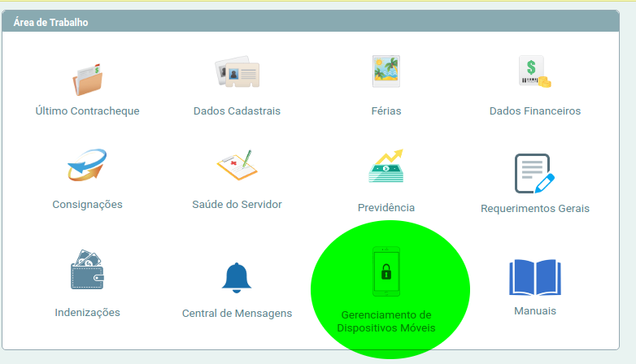Click the Saúde do Servidor clipboard icon
This screenshot has width=636, height=364.
click(x=237, y=165)
